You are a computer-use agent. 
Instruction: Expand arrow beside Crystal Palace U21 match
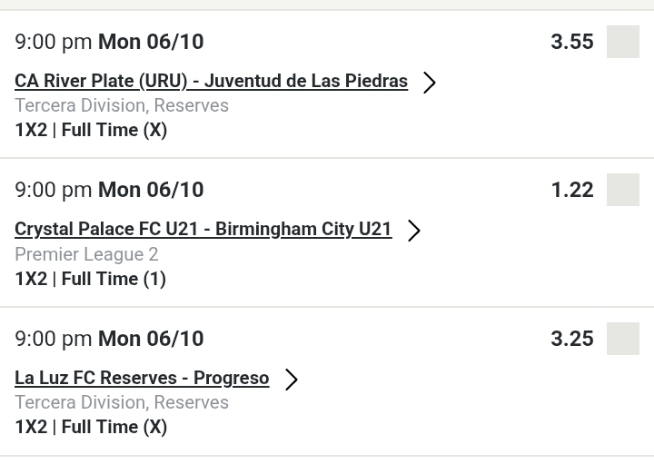413,231
